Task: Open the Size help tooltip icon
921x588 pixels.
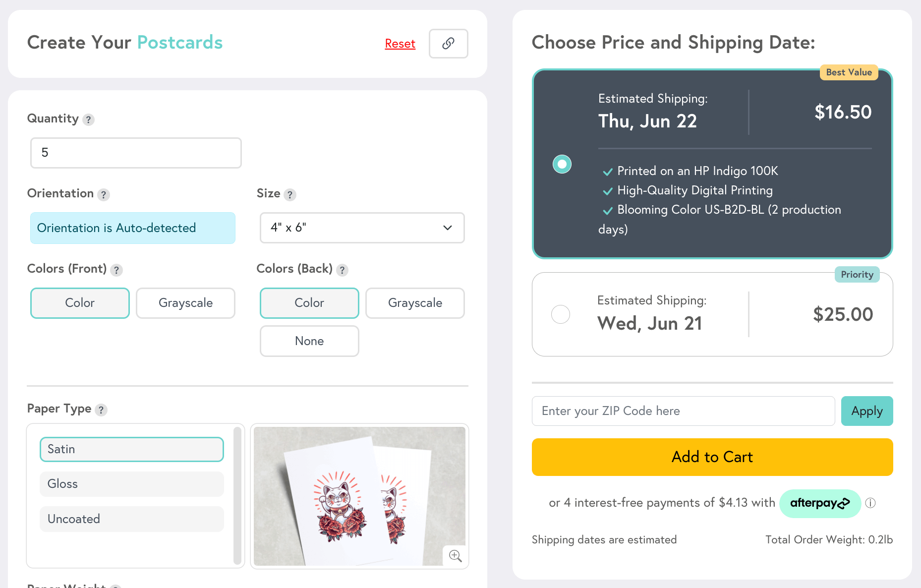Action: [x=291, y=195]
